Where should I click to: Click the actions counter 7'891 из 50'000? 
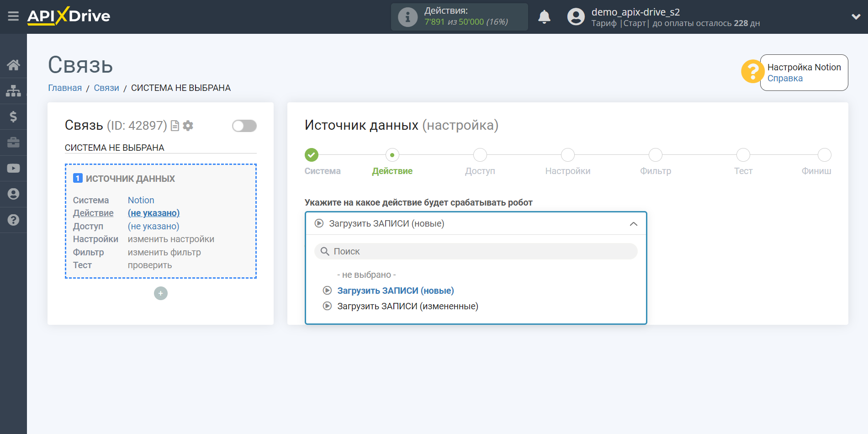(466, 22)
